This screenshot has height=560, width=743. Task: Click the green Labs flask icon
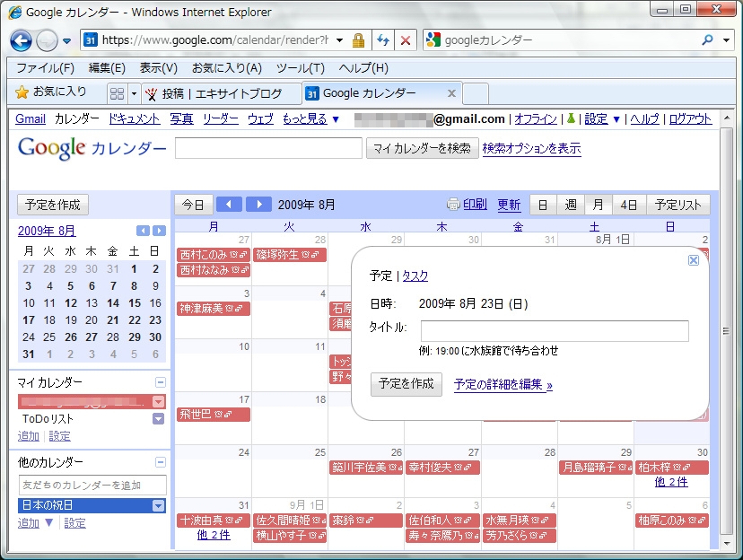click(x=571, y=118)
